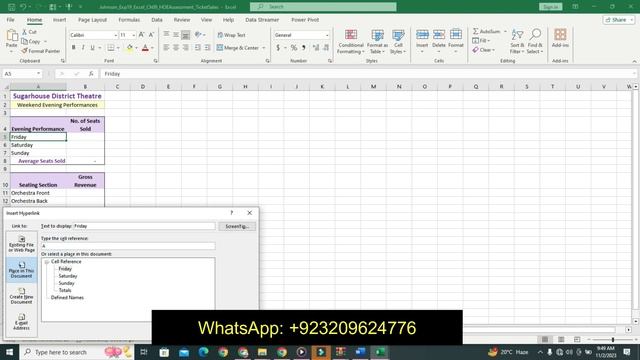The width and height of the screenshot is (640, 360).
Task: Select E-mail Address link option
Action: [x=22, y=322]
